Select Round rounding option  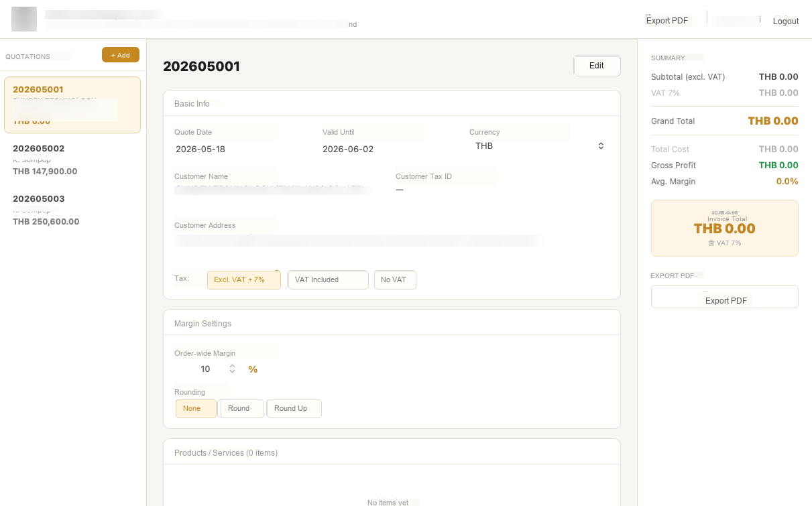[x=241, y=408]
